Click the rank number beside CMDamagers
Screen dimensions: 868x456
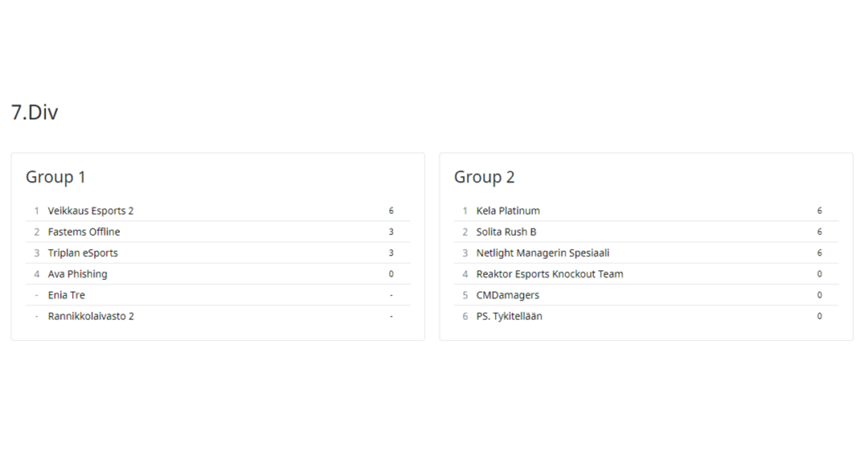point(465,295)
